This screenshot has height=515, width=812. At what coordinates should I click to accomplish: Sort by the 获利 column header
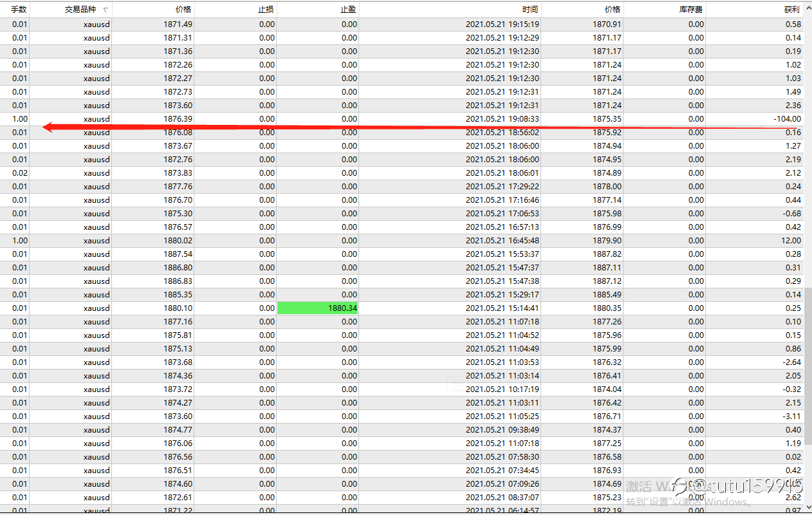pyautogui.click(x=793, y=10)
